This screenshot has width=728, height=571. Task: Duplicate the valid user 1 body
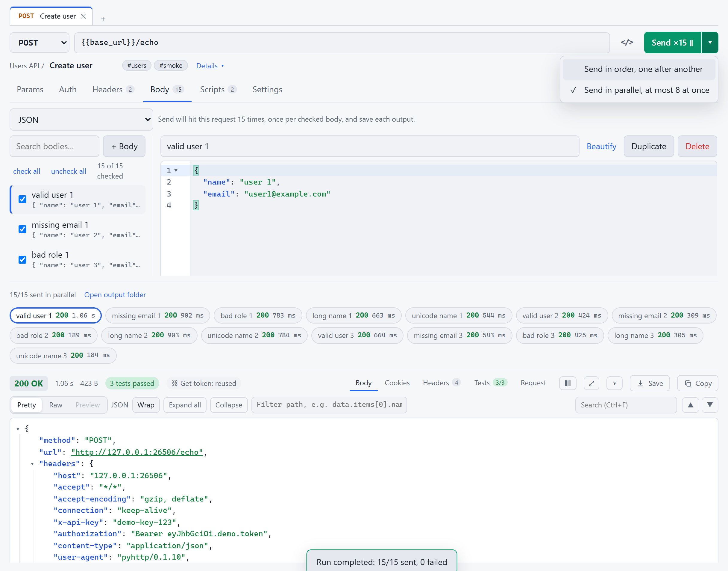point(648,146)
